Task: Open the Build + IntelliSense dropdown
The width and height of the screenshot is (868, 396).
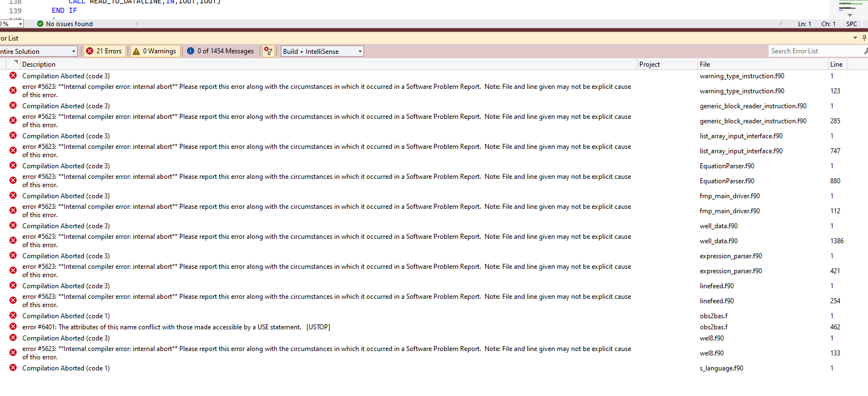Action: [x=322, y=51]
